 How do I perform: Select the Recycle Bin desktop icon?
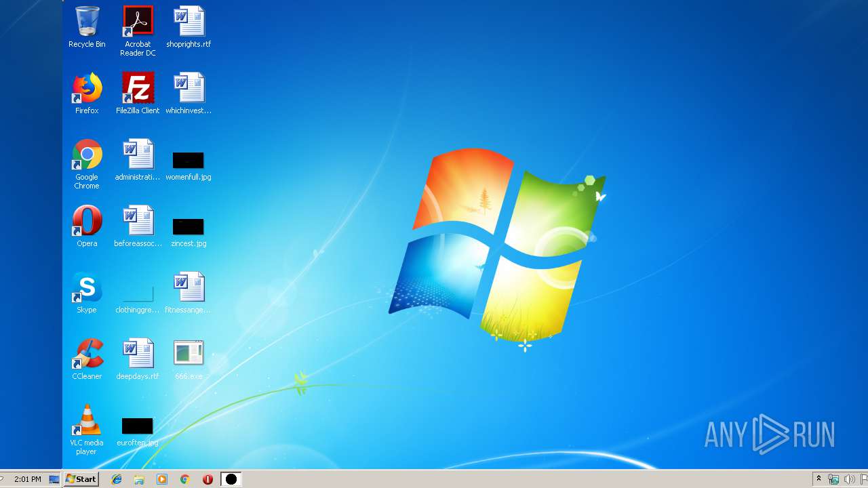click(87, 27)
